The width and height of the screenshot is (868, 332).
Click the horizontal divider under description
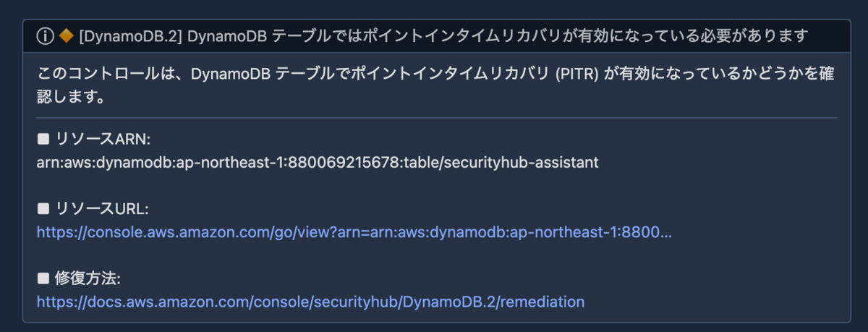point(436,117)
